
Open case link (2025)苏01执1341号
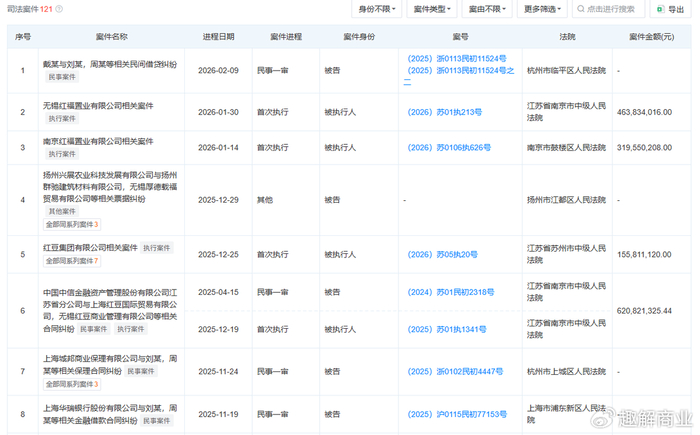pyautogui.click(x=446, y=330)
